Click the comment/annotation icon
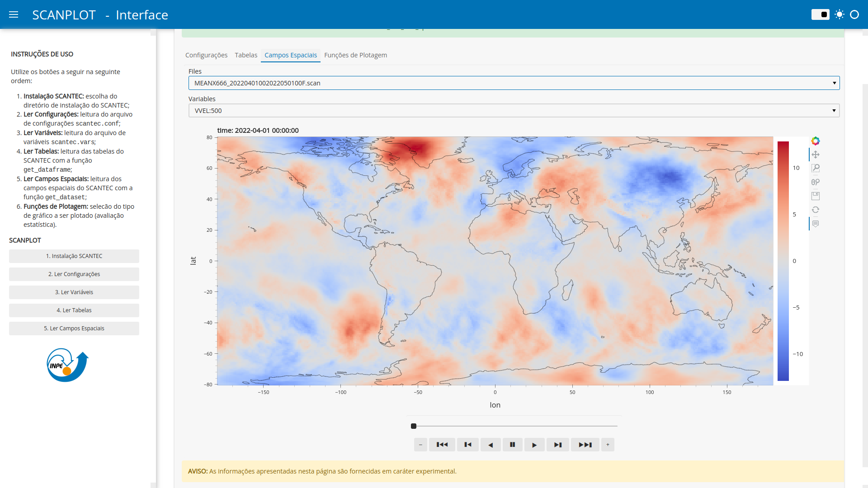Image resolution: width=868 pixels, height=488 pixels. click(816, 223)
